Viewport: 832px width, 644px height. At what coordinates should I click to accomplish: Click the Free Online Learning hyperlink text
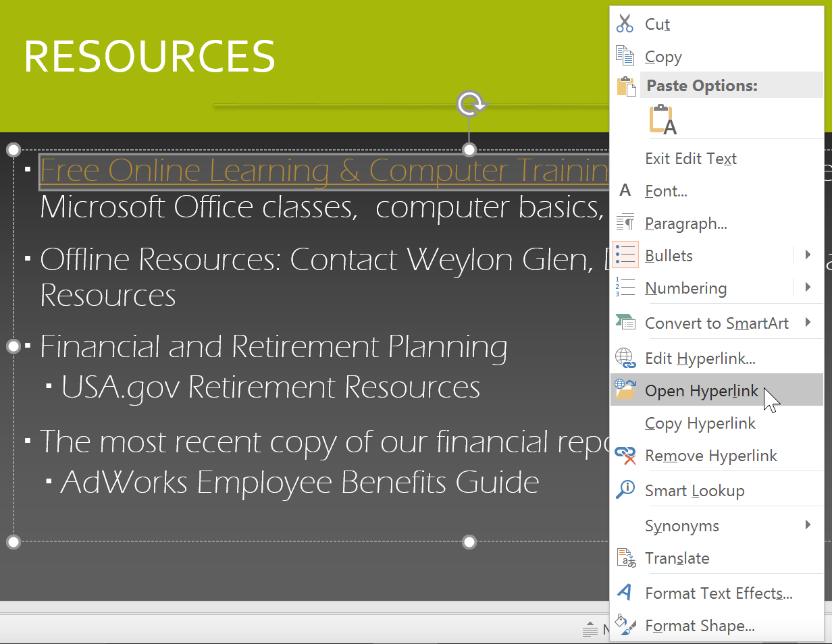pyautogui.click(x=324, y=171)
